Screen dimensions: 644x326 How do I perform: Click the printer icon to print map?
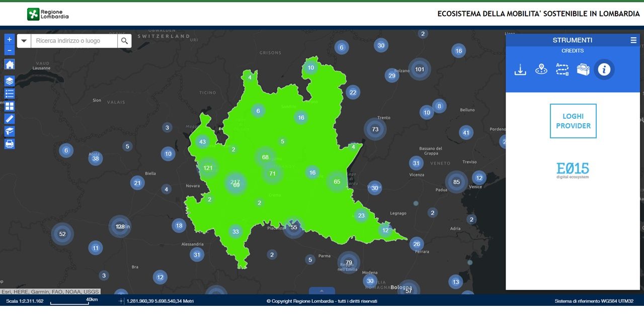[10, 144]
